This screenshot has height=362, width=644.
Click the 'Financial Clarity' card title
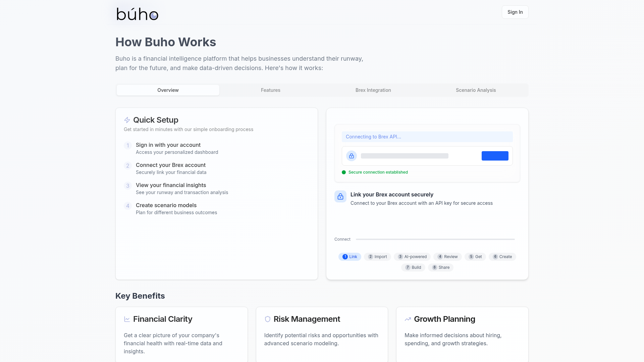tap(163, 319)
